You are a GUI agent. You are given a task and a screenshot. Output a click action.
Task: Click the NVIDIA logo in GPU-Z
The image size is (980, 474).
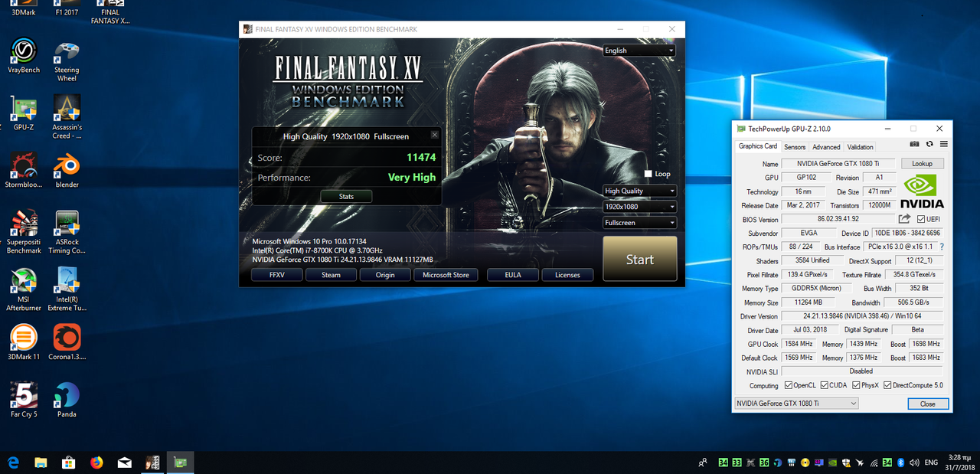click(x=921, y=191)
